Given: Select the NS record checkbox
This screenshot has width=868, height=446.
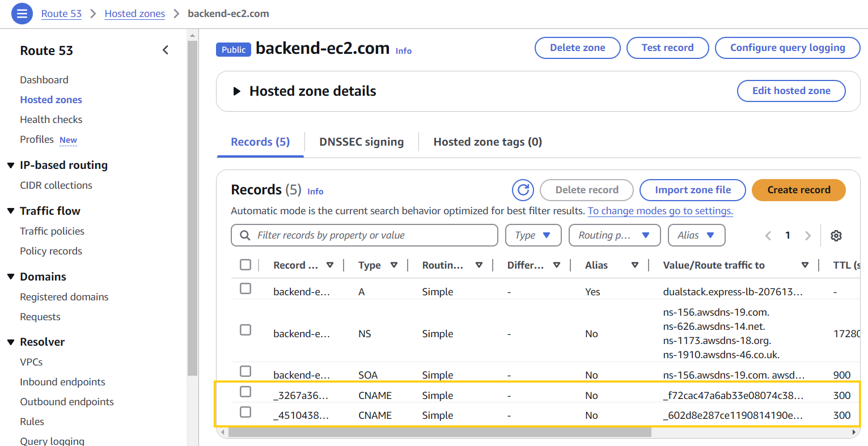Looking at the screenshot, I should [x=245, y=330].
